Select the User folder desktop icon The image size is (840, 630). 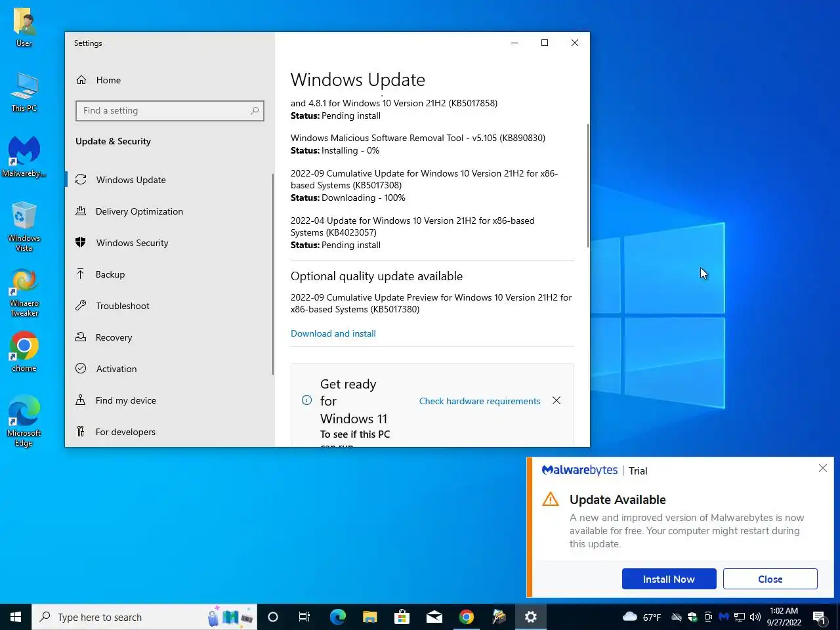(24, 28)
